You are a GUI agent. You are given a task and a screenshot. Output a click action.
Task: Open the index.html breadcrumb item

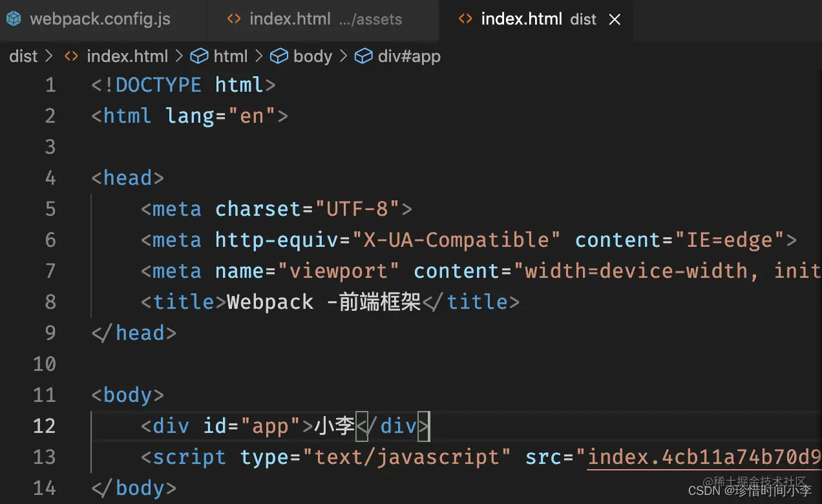coord(127,56)
